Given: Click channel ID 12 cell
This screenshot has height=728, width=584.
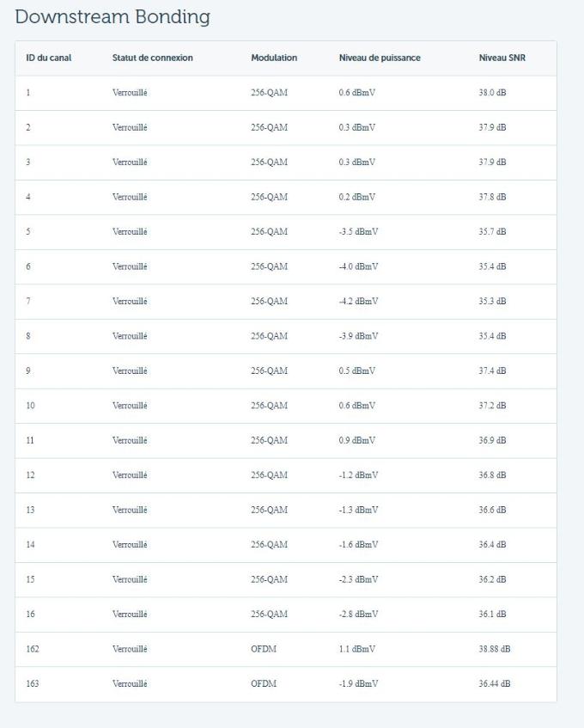Looking at the screenshot, I should click(31, 475).
